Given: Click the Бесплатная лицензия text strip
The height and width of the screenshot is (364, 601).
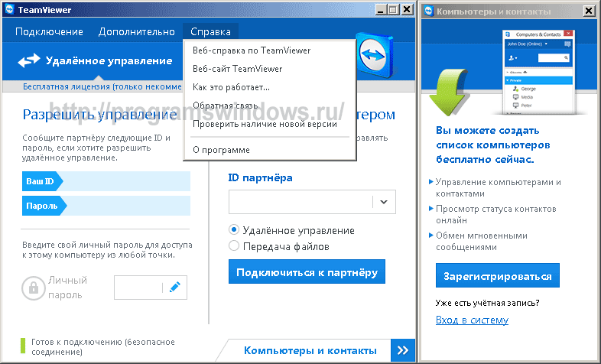Looking at the screenshot, I should point(102,86).
